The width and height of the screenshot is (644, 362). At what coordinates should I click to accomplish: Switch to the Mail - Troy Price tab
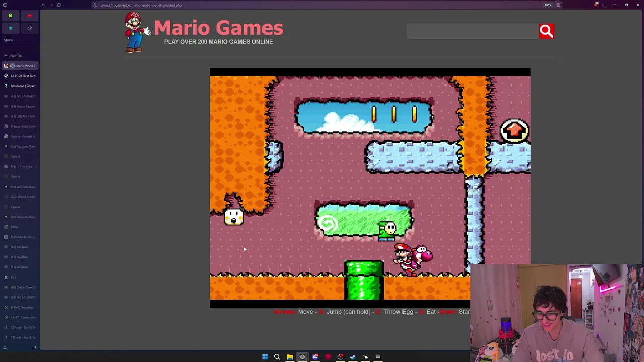20,166
